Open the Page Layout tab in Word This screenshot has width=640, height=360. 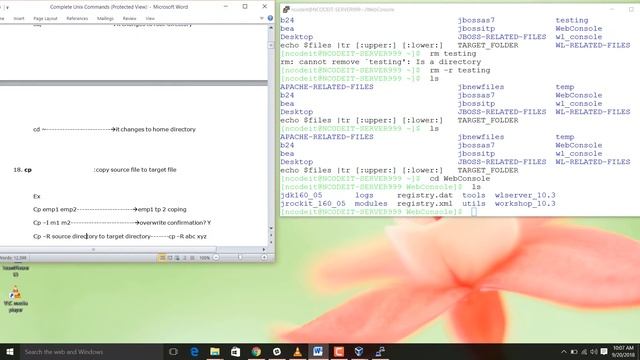click(x=45, y=18)
